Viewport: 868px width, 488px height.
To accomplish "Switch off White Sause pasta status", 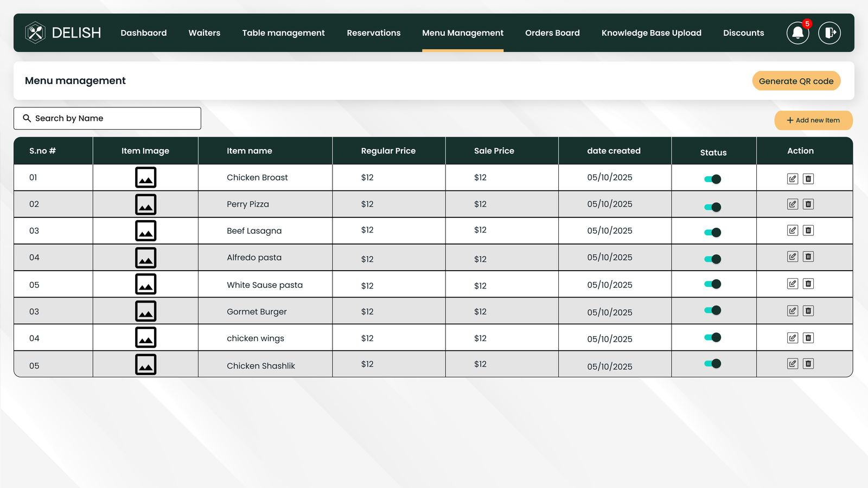I will pos(713,284).
